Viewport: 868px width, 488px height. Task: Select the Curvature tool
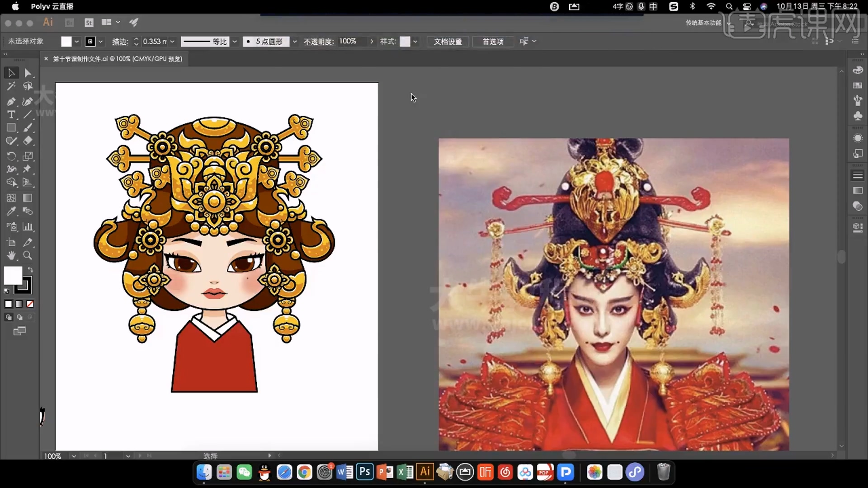(28, 101)
